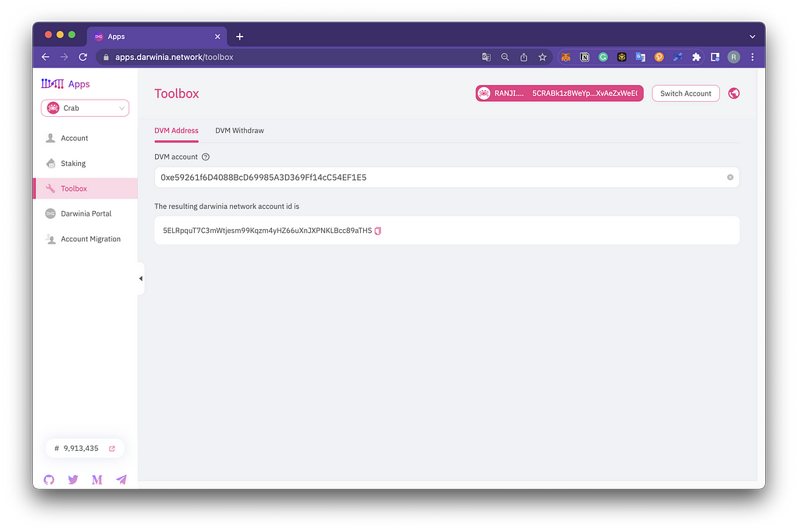Click the Toolbox page heading
The image size is (798, 532).
coord(177,93)
